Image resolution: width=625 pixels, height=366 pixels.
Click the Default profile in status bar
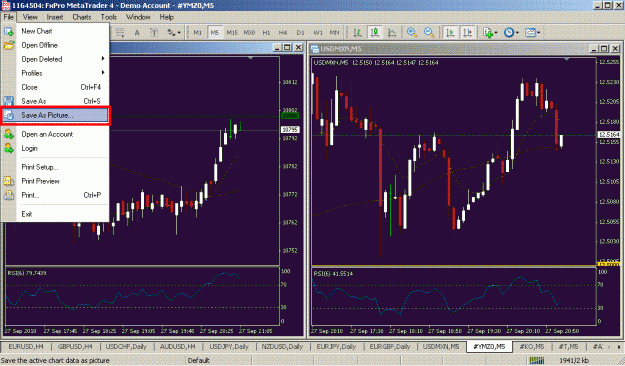[x=199, y=360]
